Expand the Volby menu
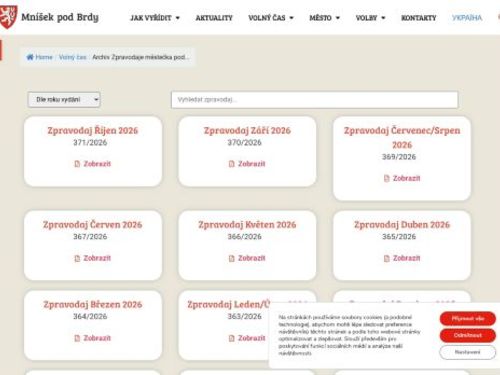Image resolution: width=500 pixels, height=375 pixels. pyautogui.click(x=370, y=18)
